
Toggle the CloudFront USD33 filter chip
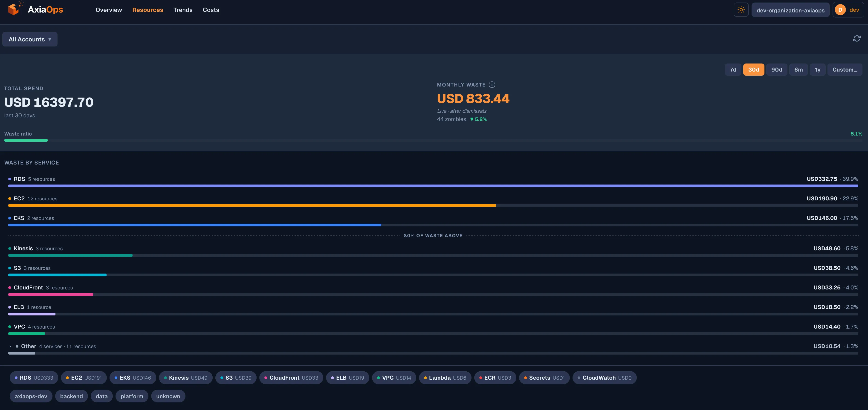(x=291, y=378)
